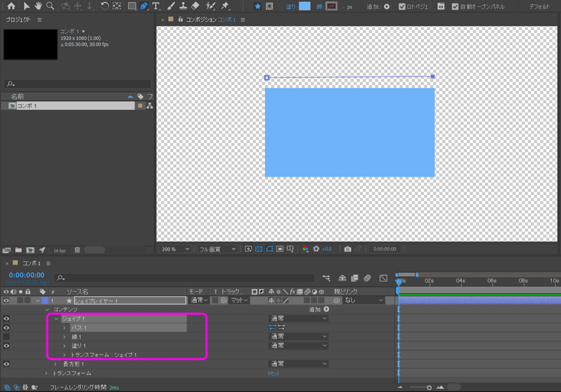Toggle the 自動オープンパネル checkbox

coord(455,7)
